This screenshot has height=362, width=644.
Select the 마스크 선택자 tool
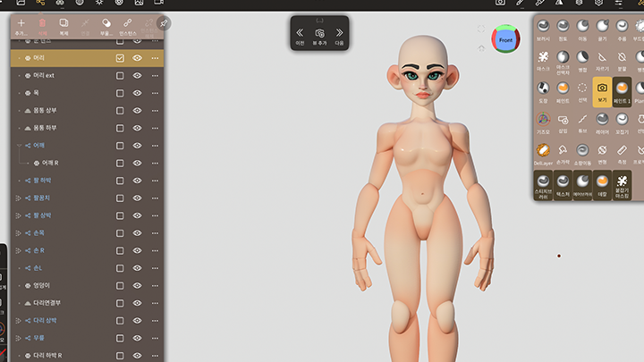coord(563,63)
